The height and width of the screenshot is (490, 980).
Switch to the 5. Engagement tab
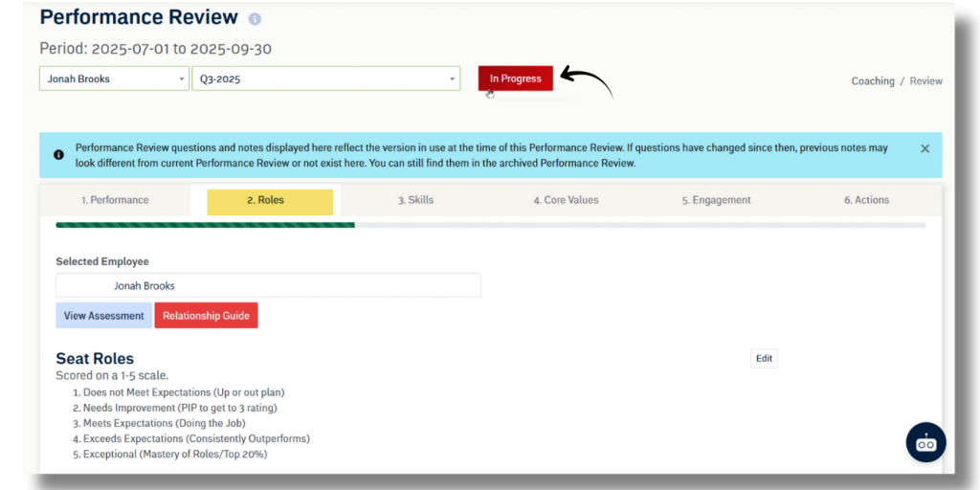click(x=716, y=200)
